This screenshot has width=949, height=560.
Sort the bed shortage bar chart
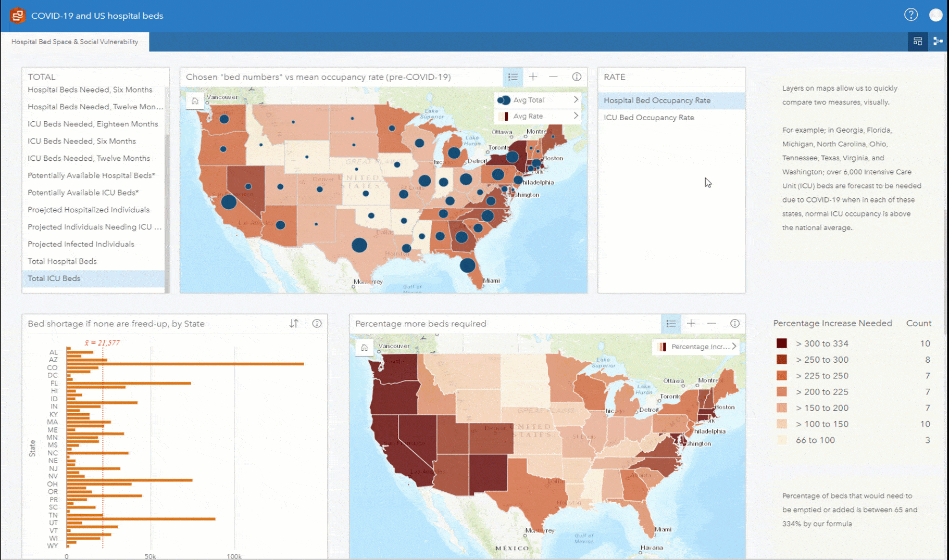coord(294,324)
